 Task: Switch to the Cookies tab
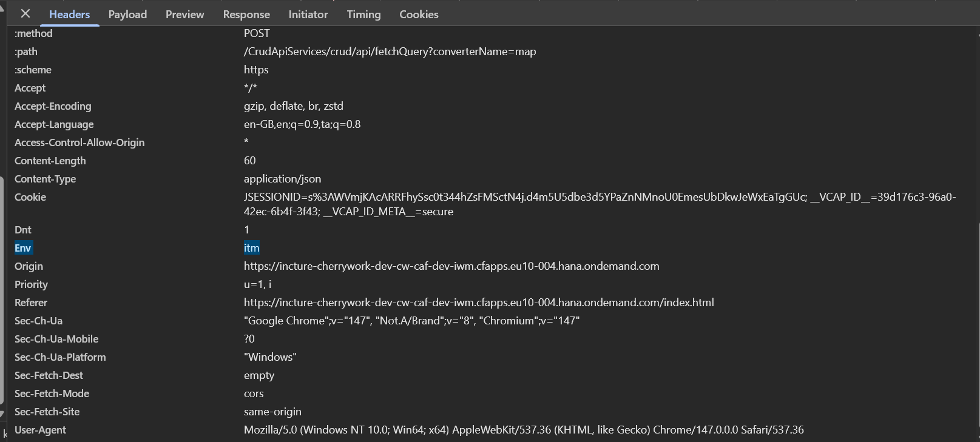tap(419, 14)
